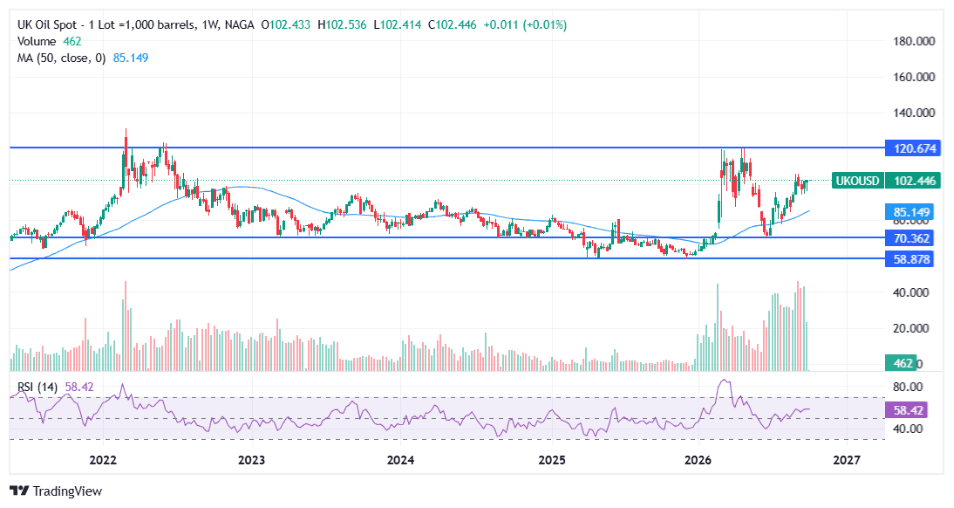Click the 120.674 resistance price label
This screenshot has height=508, width=954.
[912, 148]
